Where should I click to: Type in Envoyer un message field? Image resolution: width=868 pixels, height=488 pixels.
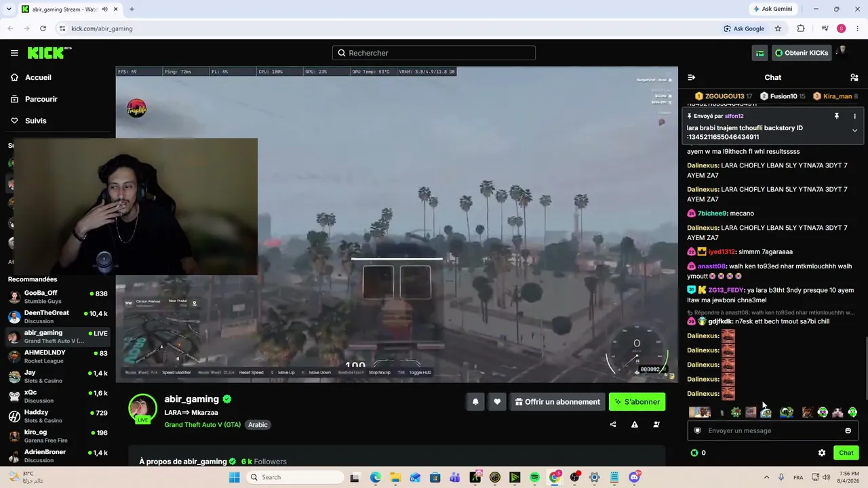772,430
